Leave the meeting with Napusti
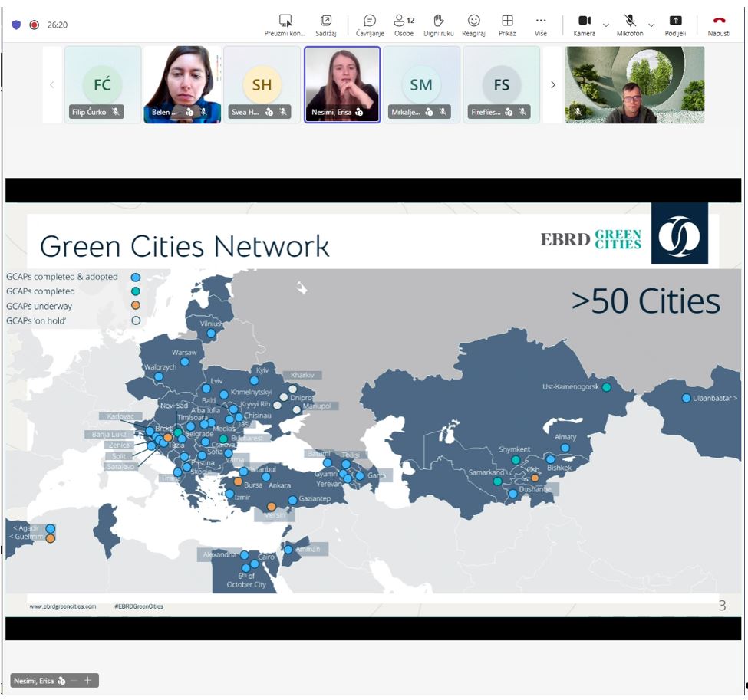The image size is (748, 700). (719, 25)
